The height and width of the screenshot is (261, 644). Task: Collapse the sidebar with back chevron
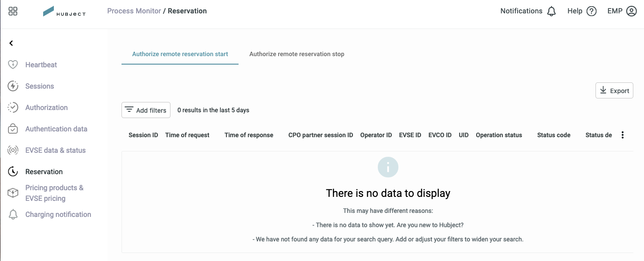[11, 43]
